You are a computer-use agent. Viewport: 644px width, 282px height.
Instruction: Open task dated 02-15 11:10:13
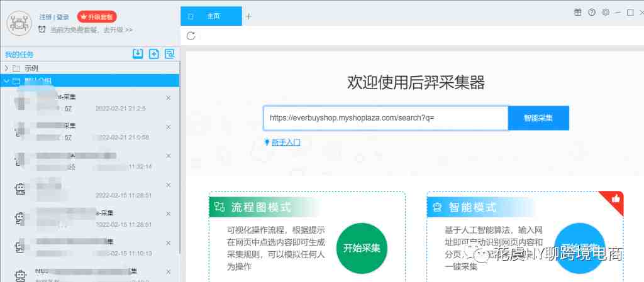tap(89, 247)
